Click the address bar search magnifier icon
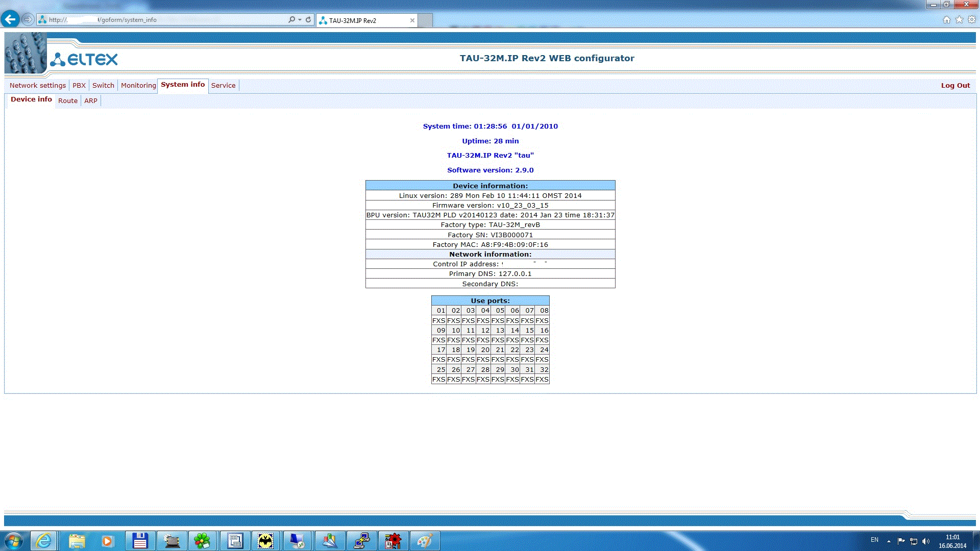The image size is (980, 551). 291,20
